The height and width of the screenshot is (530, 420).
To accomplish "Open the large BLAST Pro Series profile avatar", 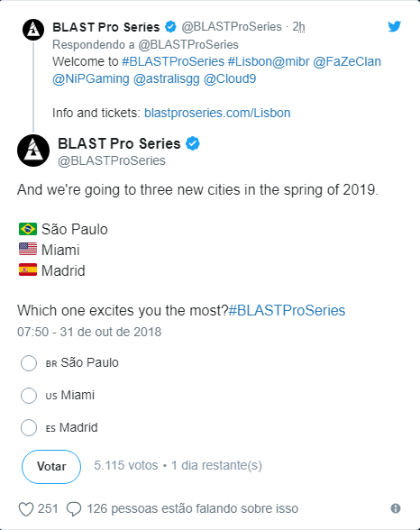I will (x=33, y=151).
